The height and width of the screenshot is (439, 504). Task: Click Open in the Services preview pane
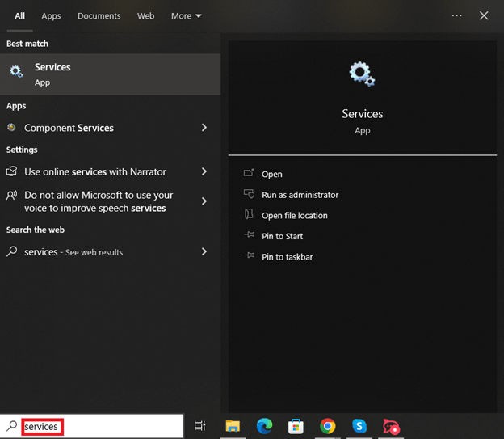pos(272,174)
